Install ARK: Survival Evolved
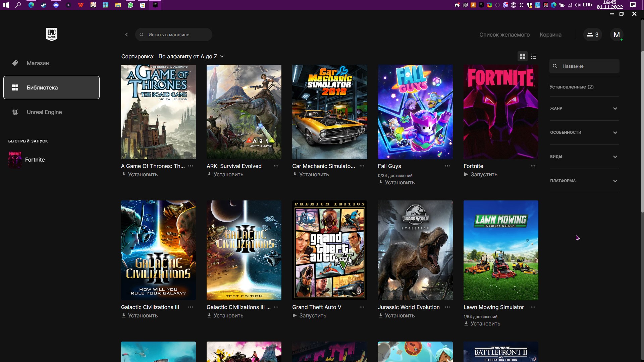This screenshot has width=644, height=362. (225, 174)
